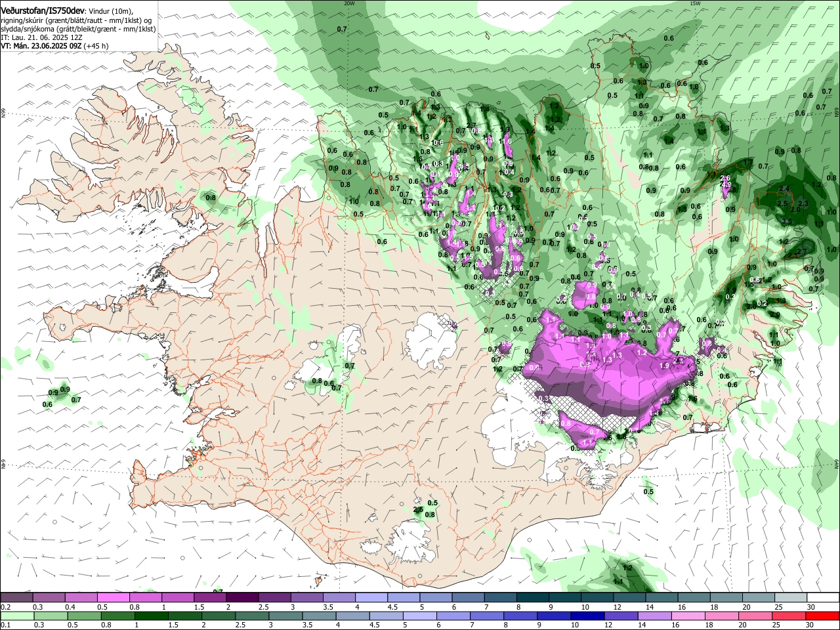Pick the grayish-purple 0.2 swatch in top legend row
This screenshot has height=630, width=840.
tap(16, 598)
